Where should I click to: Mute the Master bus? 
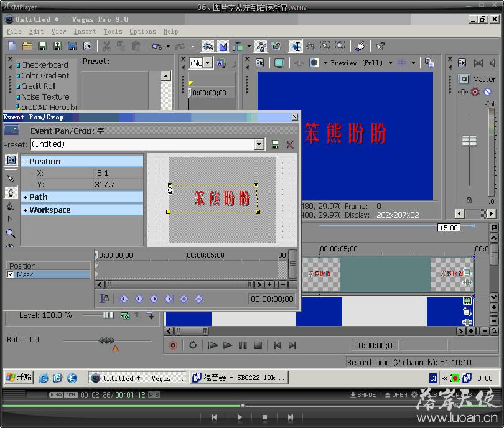[x=488, y=92]
